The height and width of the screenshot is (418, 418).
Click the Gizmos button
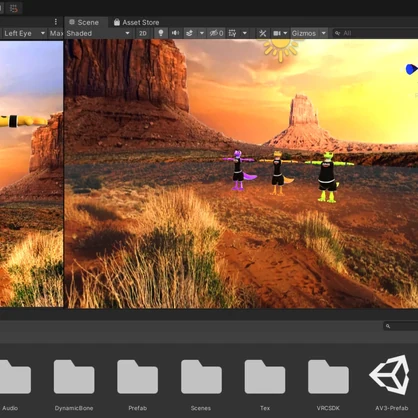click(304, 33)
